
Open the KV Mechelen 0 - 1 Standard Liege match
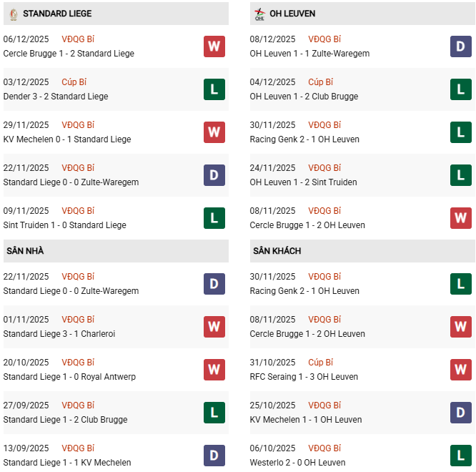tap(67, 139)
